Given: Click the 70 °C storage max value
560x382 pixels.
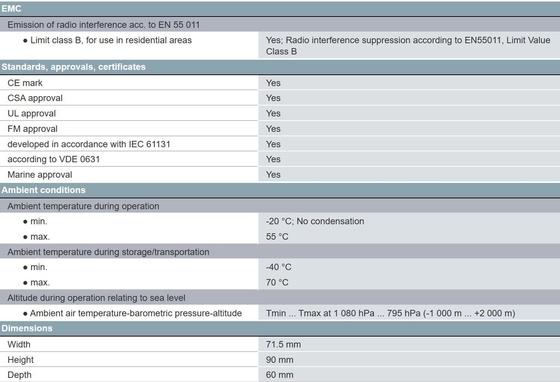Looking at the screenshot, I should [277, 282].
